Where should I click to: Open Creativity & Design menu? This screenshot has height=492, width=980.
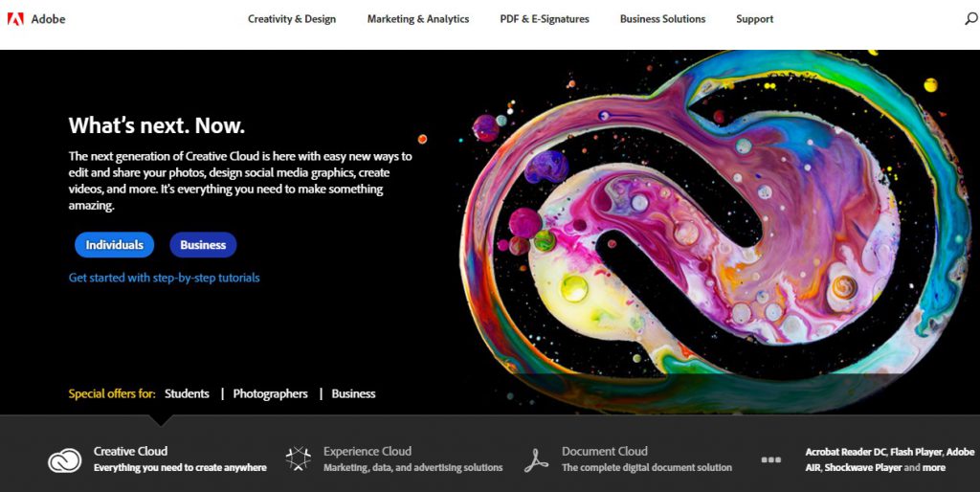292,19
